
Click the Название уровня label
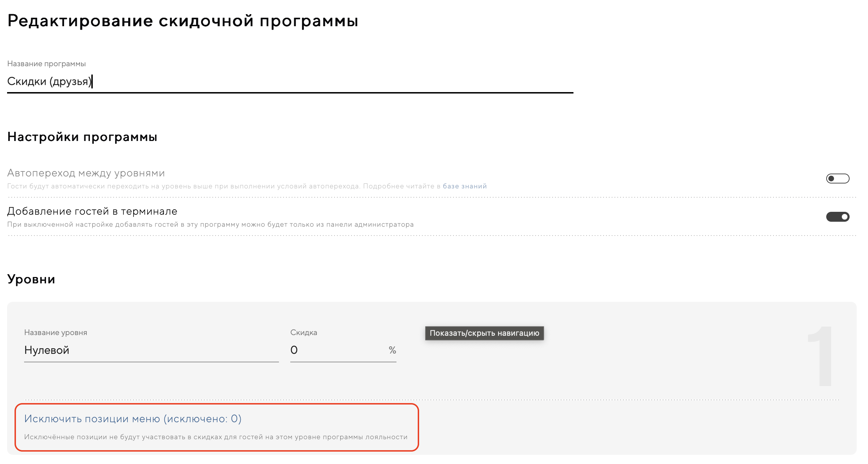(56, 333)
